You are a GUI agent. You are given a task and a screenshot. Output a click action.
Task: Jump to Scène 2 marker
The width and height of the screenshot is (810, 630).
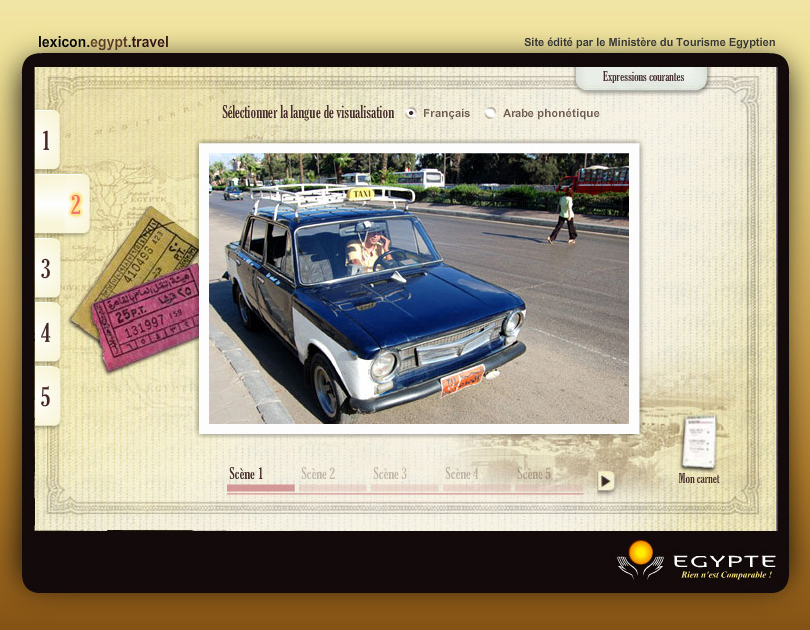[x=319, y=474]
